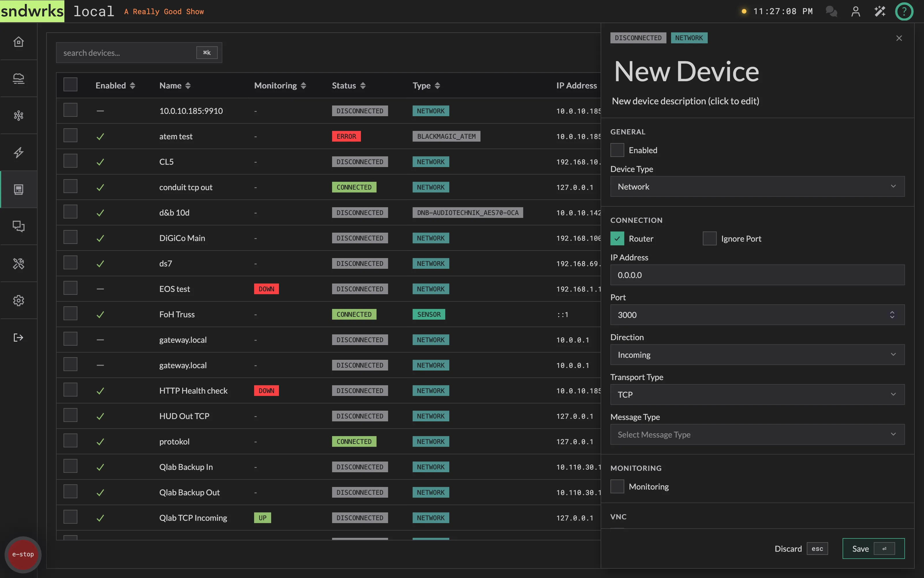Click the logout sidebar icon
Viewport: 924px width, 578px height.
pos(18,338)
